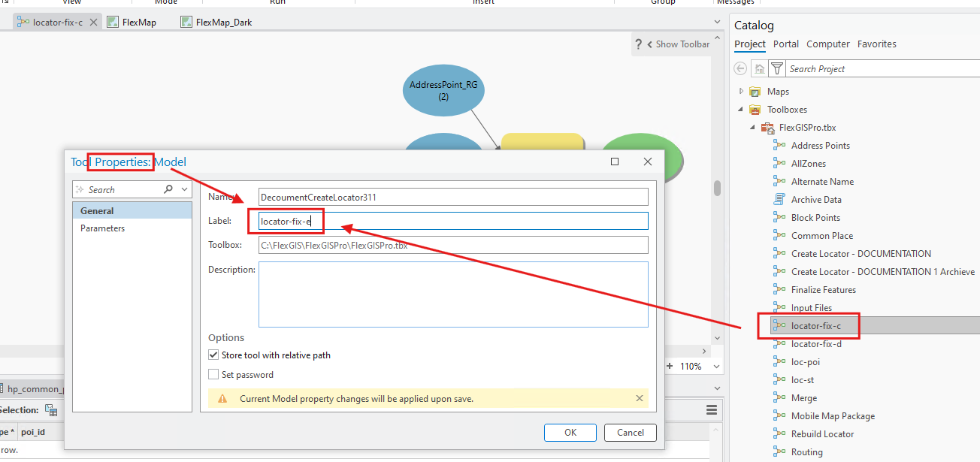Open the attribute table hamburger menu
Screen dimensions: 980x462
(x=712, y=409)
